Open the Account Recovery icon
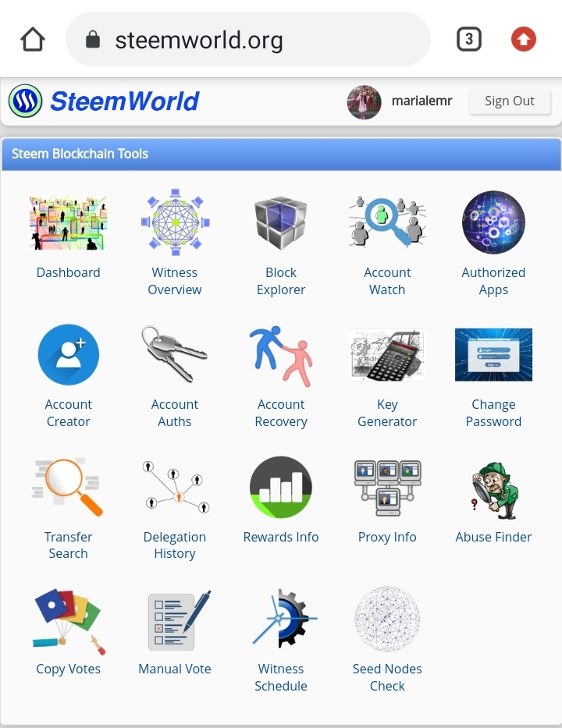The width and height of the screenshot is (562, 728). (280, 356)
